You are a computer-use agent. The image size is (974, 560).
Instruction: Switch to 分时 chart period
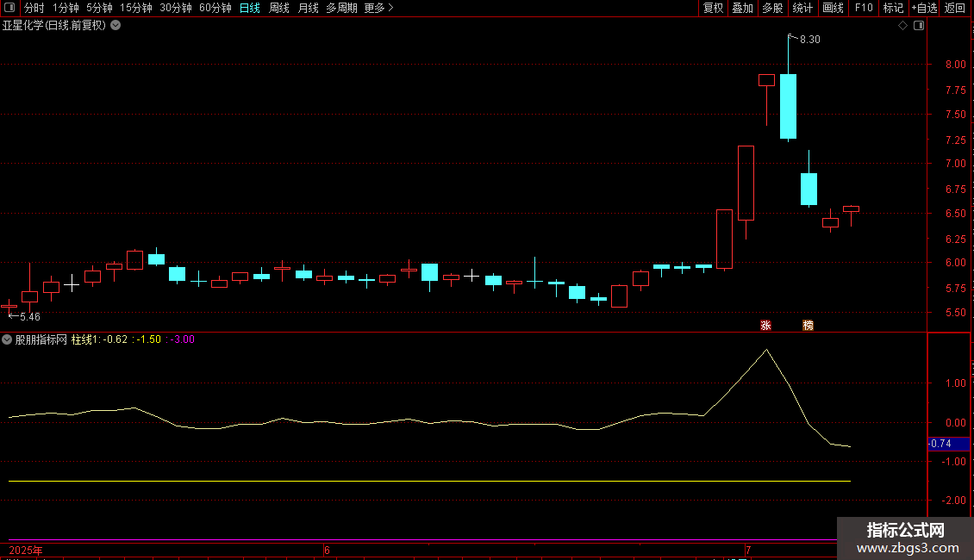click(x=34, y=8)
